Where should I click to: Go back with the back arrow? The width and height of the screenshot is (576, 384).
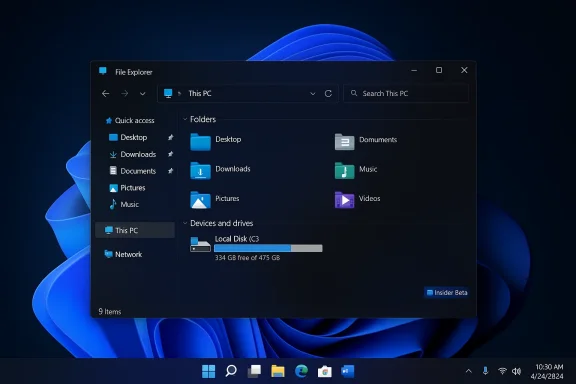[105, 94]
